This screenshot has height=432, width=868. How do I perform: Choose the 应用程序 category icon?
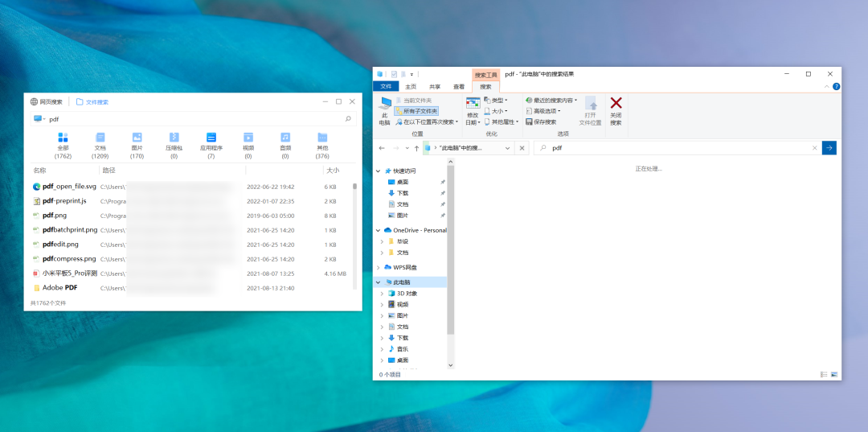(x=211, y=138)
